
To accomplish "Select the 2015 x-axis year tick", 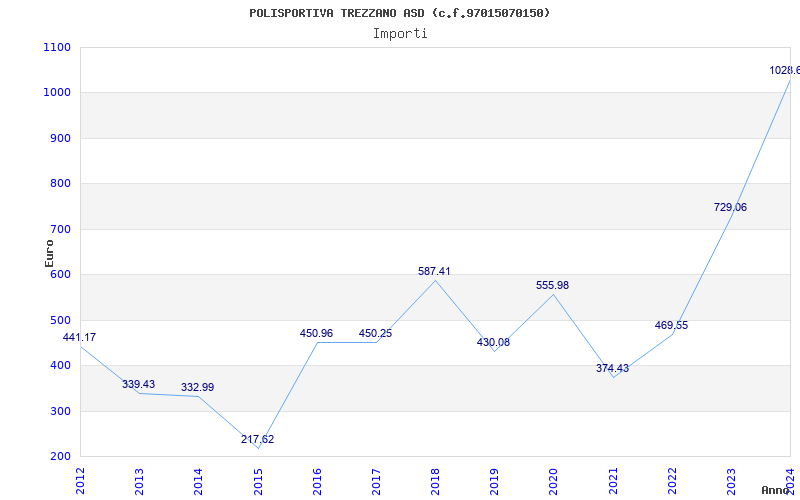I will (x=258, y=479).
